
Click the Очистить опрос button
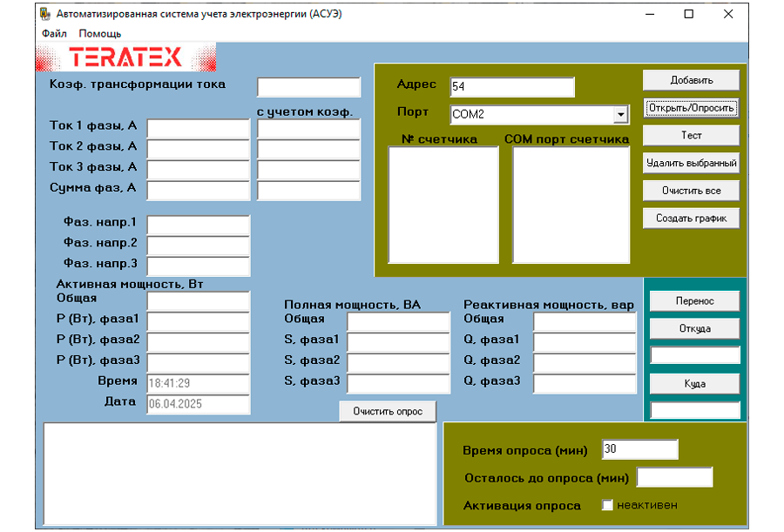pos(388,411)
